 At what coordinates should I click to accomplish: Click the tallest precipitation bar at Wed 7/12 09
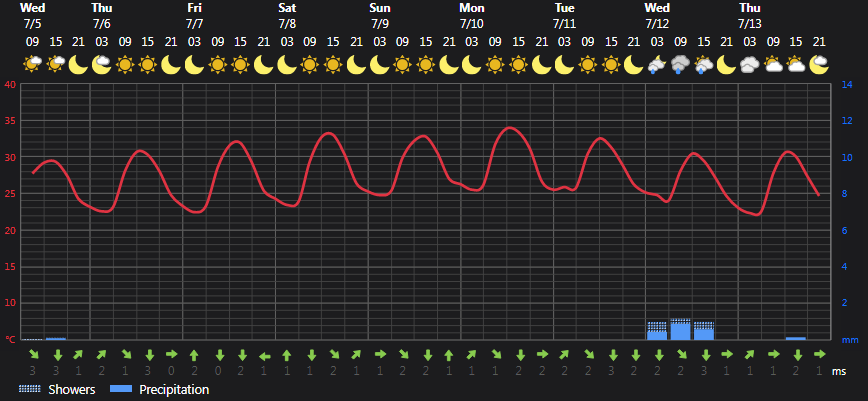pyautogui.click(x=680, y=329)
